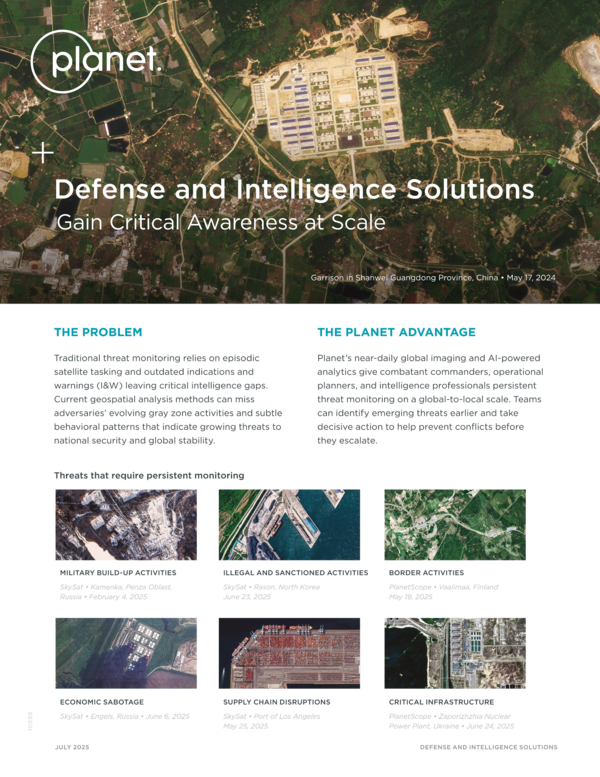The width and height of the screenshot is (600, 777).
Task: Click the Garrison in Shanwei image caption
Action: (x=433, y=278)
